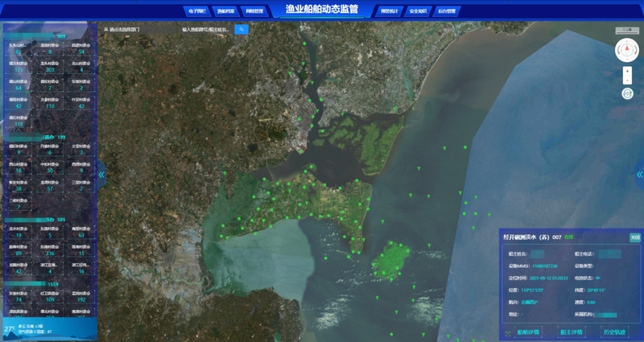Screen dimensions: 644x342
Task: Open the 预警统计 tab
Action: point(390,11)
